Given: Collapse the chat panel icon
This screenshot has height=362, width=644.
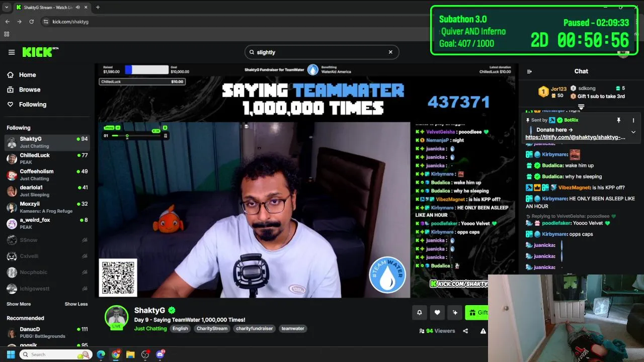Looking at the screenshot, I should tap(529, 71).
